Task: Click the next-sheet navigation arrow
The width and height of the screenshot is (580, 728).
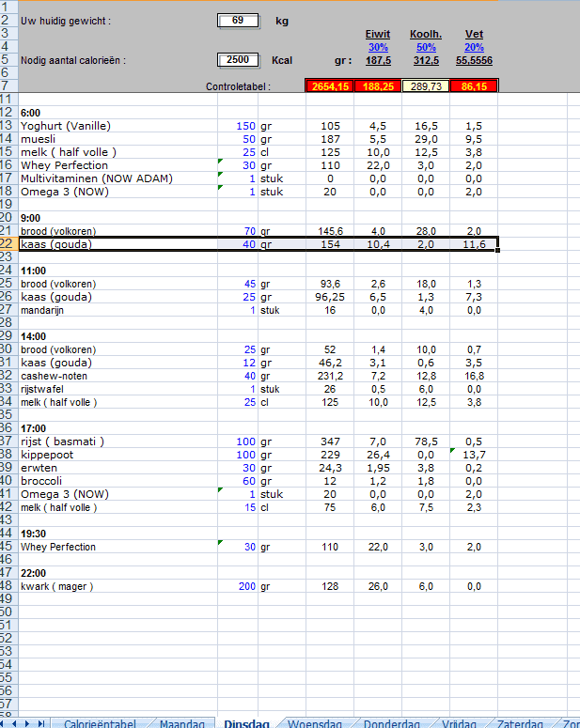Action: click(x=29, y=722)
